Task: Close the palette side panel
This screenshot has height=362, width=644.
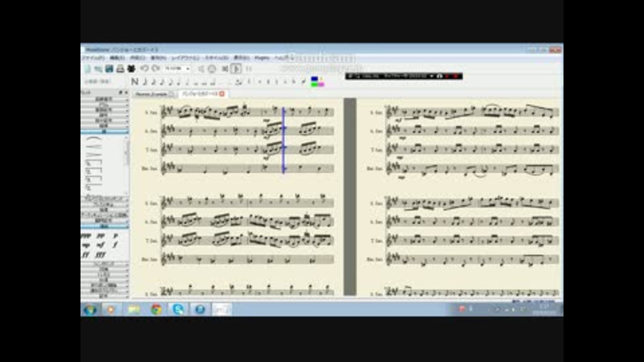Action: (126, 93)
